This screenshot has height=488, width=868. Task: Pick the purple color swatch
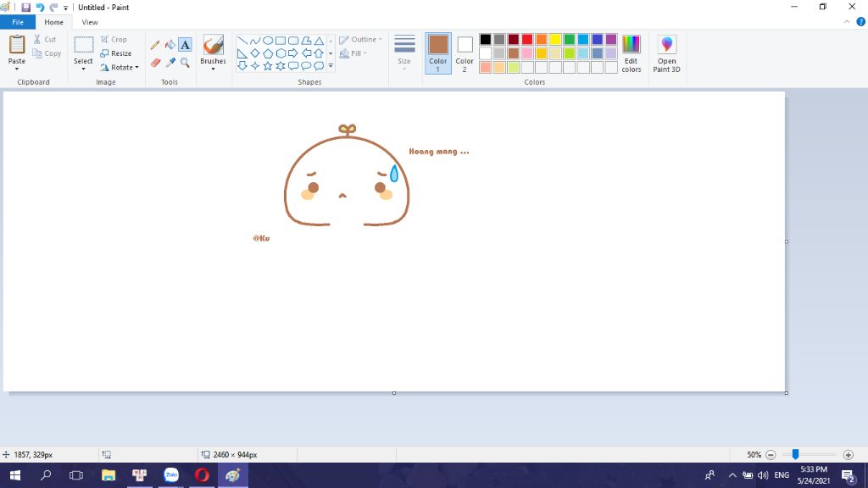click(x=611, y=39)
